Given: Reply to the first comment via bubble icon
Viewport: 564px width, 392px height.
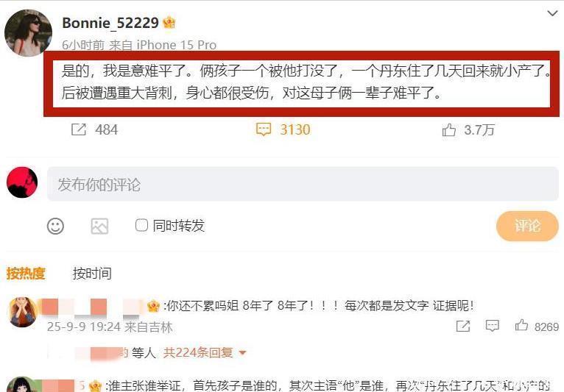Looking at the screenshot, I should (492, 326).
